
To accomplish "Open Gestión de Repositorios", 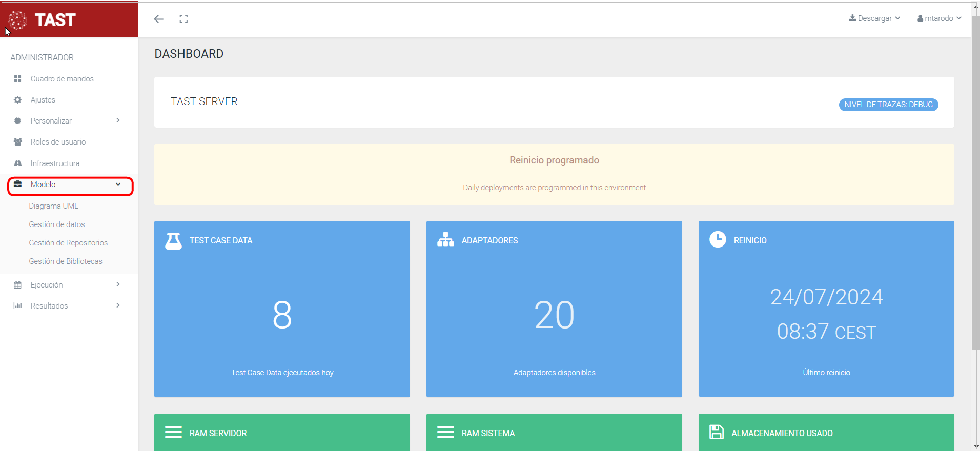I will point(68,243).
